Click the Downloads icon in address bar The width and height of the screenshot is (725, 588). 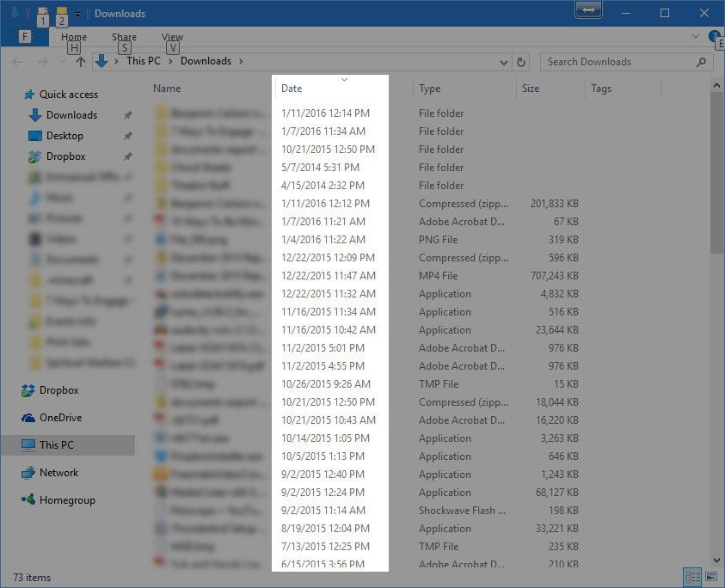click(x=101, y=61)
